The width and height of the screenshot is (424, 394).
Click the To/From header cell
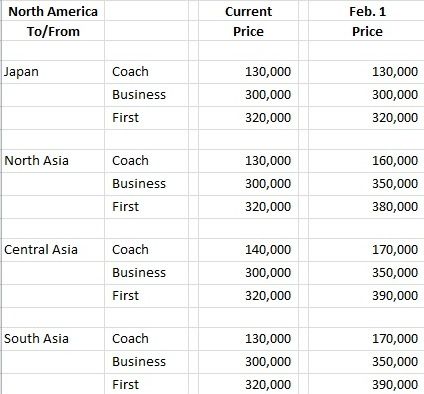53,31
